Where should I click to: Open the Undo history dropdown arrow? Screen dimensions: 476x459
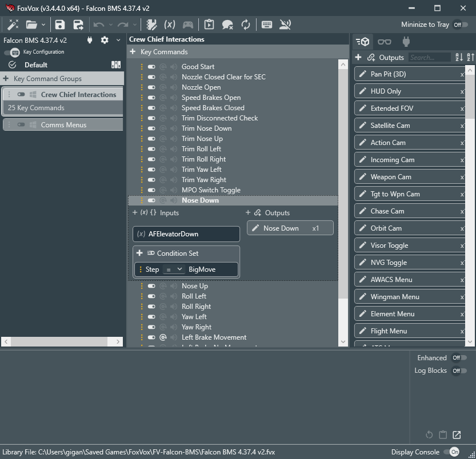110,25
